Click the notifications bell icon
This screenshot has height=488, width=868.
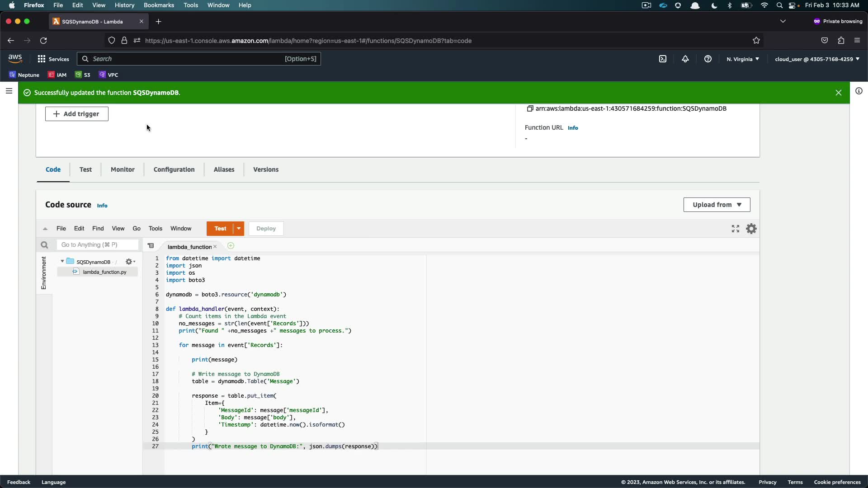pos(685,59)
